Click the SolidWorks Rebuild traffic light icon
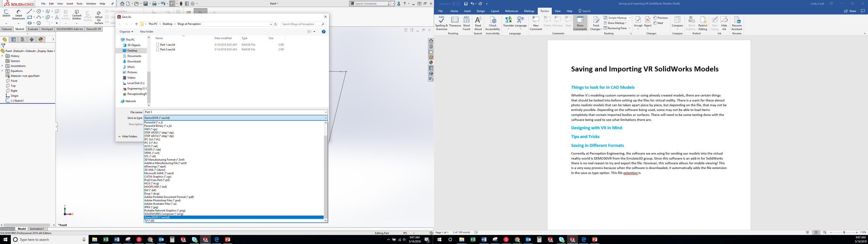The image size is (868, 244). [x=181, y=3]
